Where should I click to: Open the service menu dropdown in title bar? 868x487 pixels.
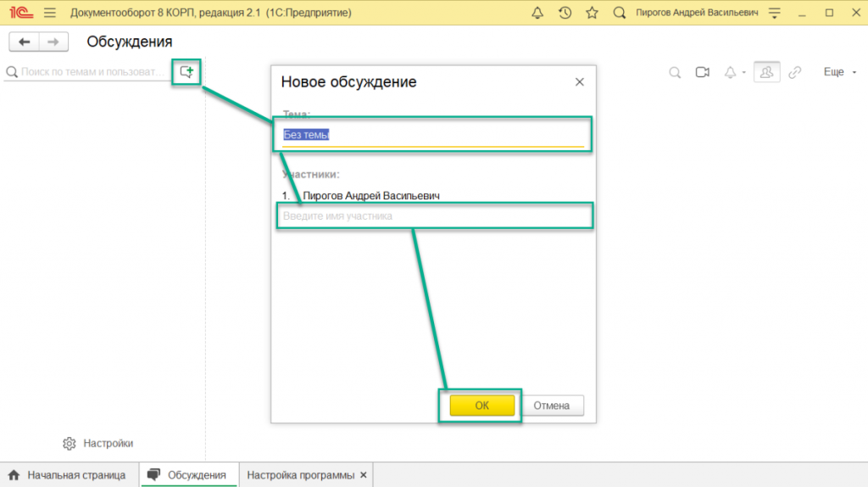(x=774, y=13)
